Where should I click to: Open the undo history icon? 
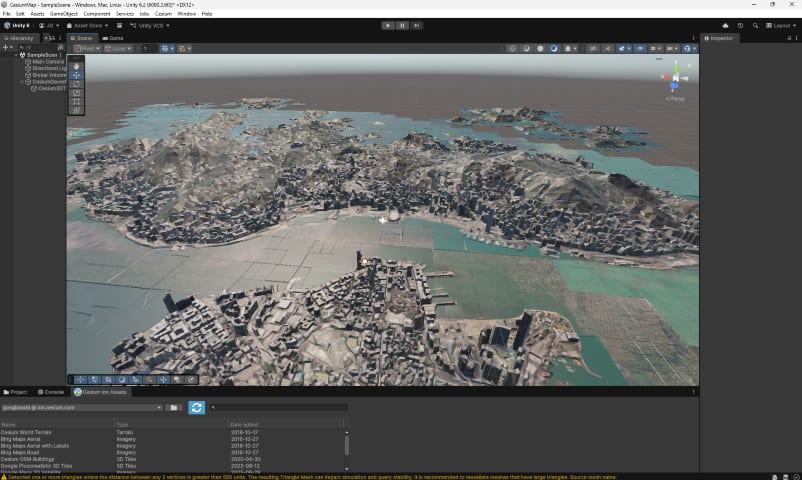(740, 26)
